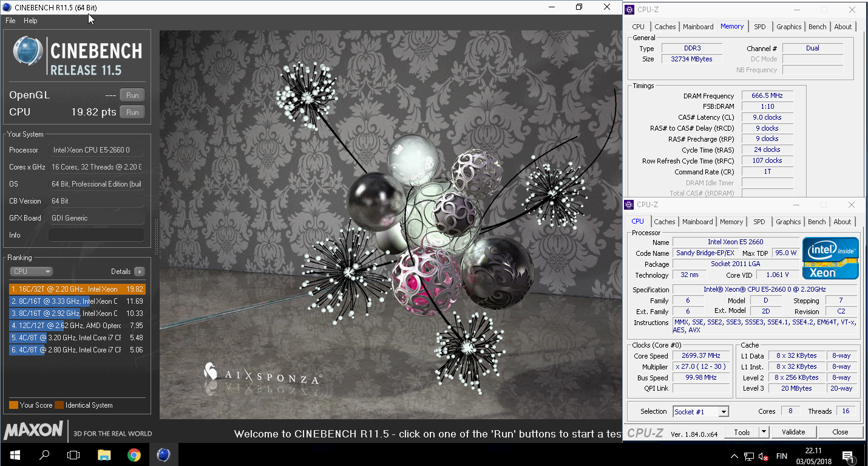Image resolution: width=868 pixels, height=466 pixels.
Task: Switch upper CPU-Z to CPU tab
Action: click(x=639, y=27)
